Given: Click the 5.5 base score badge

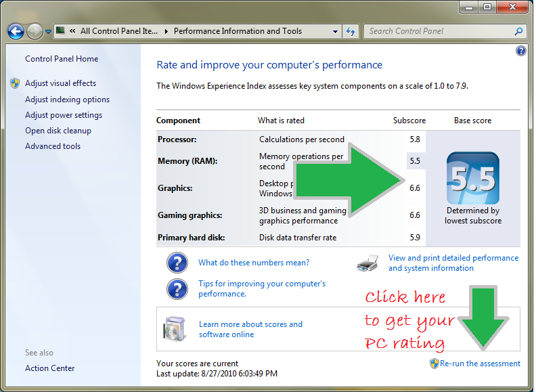Looking at the screenshot, I should 473,178.
